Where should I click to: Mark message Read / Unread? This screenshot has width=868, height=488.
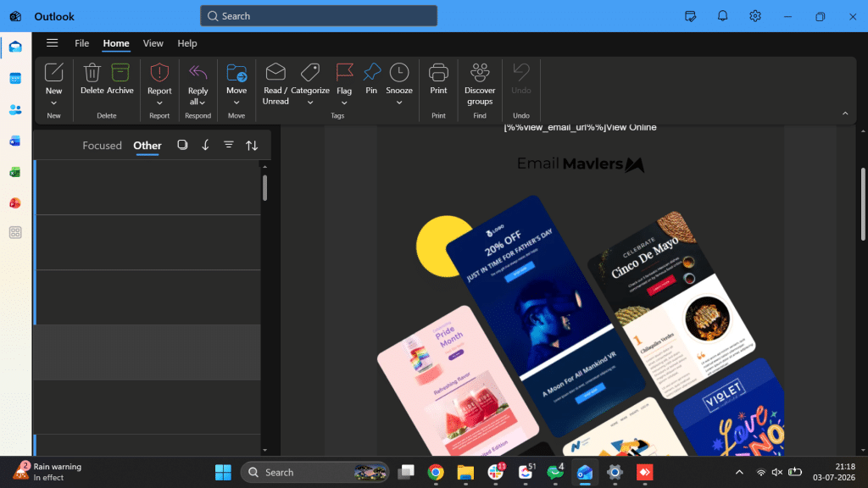coord(275,84)
